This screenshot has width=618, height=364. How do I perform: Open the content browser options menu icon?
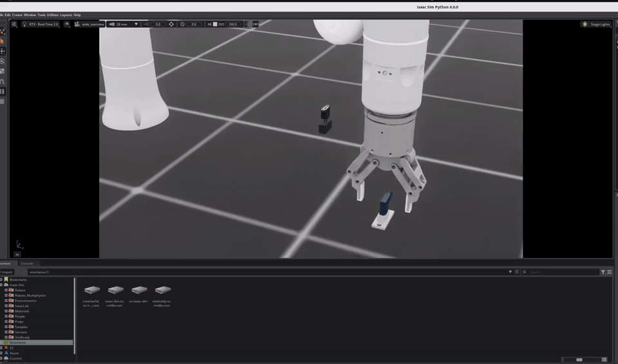(x=610, y=272)
